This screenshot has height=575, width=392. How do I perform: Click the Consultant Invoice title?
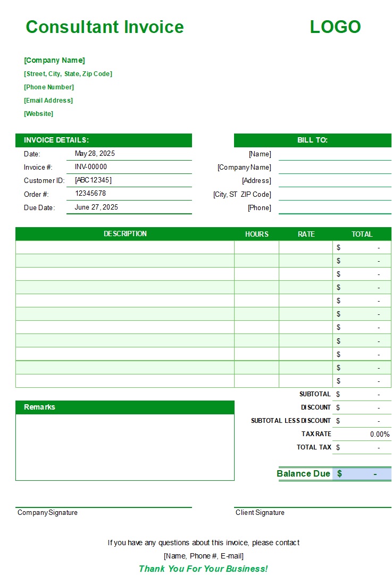(104, 27)
